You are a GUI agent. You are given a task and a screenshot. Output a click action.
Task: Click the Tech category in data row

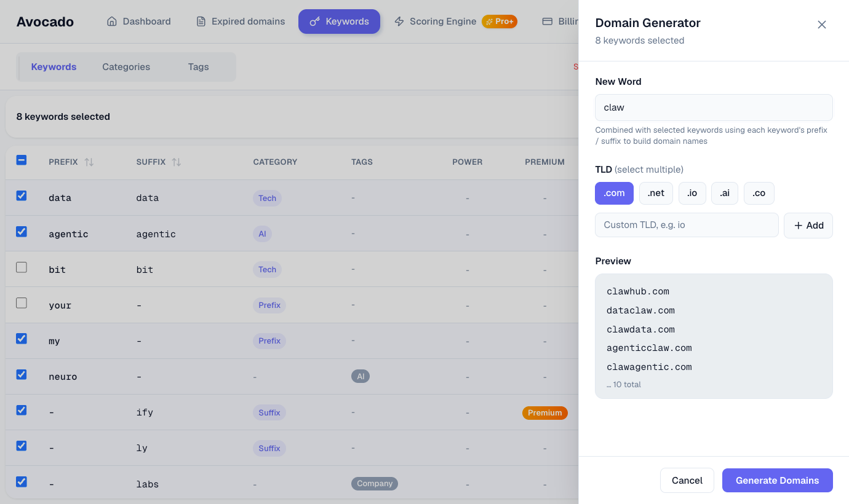pos(267,198)
